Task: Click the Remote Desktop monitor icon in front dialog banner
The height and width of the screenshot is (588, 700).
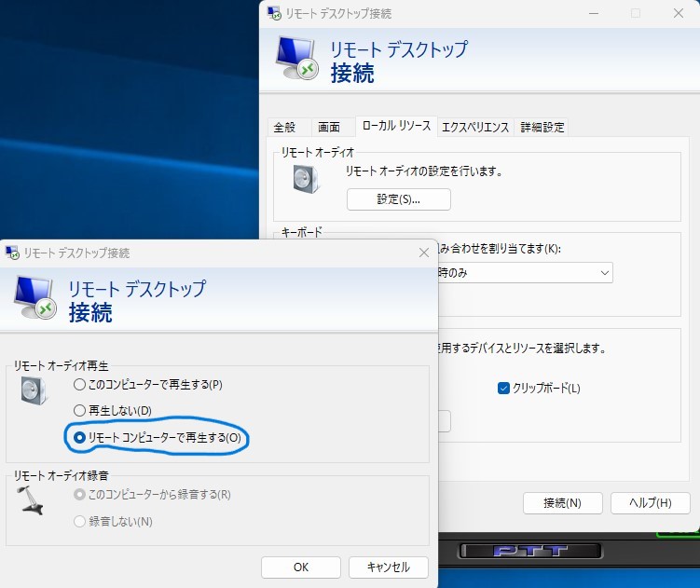Action: point(34,296)
